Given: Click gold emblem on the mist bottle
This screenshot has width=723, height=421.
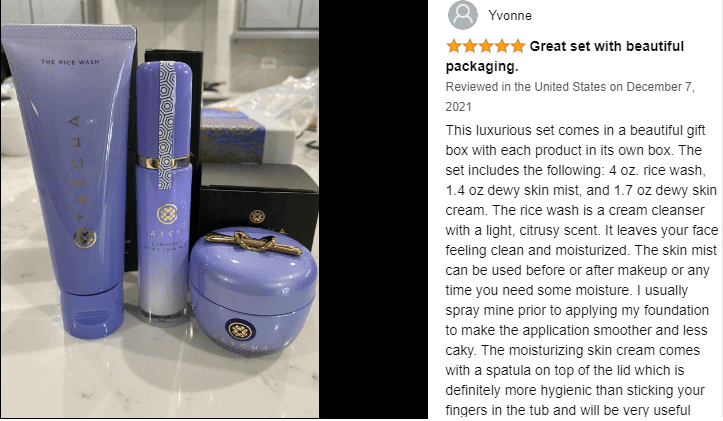Looking at the screenshot, I should (x=167, y=214).
